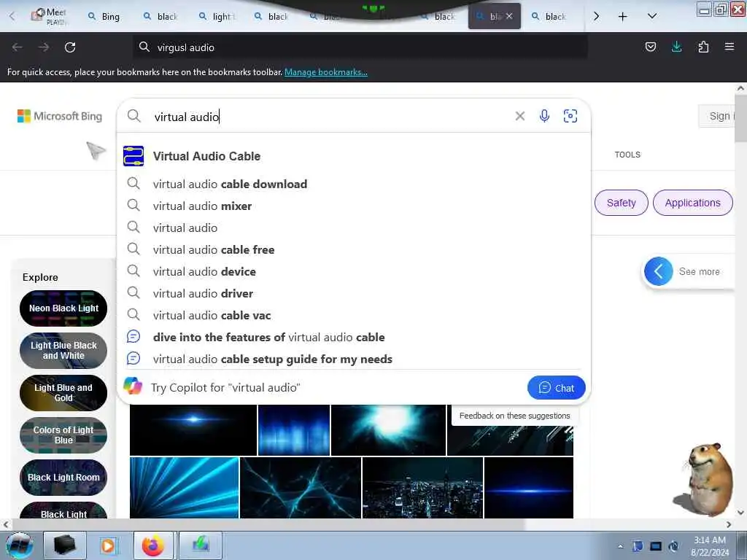747x560 pixels.
Task: Open Light Blue and Gold chip
Action: (x=63, y=393)
